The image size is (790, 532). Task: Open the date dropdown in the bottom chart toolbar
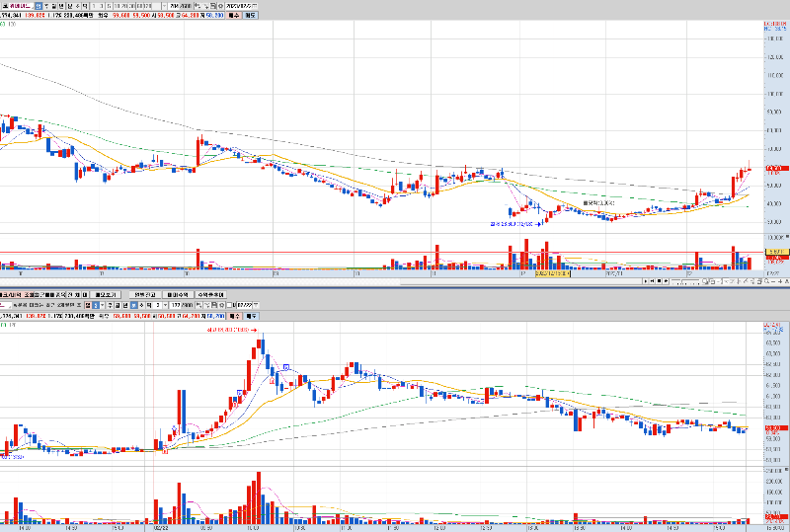coord(256,305)
